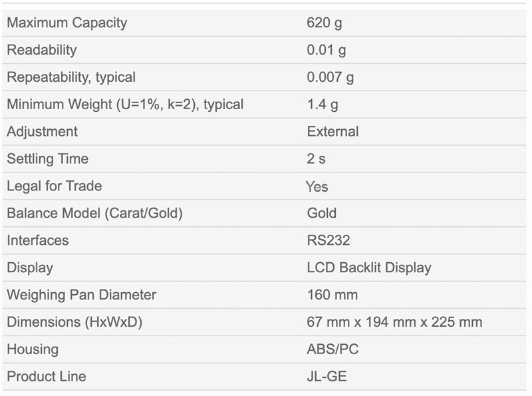Select the 1.4 g minimum weight value
This screenshot has height=396, width=532.
point(323,104)
